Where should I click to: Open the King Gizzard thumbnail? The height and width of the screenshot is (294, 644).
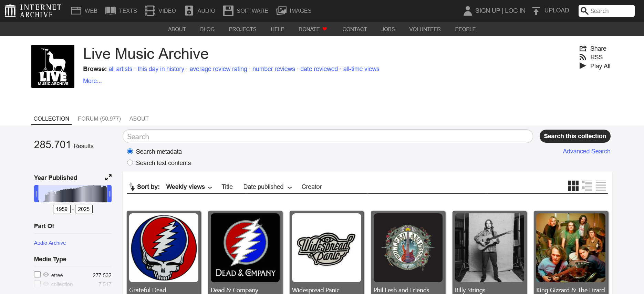(x=571, y=248)
